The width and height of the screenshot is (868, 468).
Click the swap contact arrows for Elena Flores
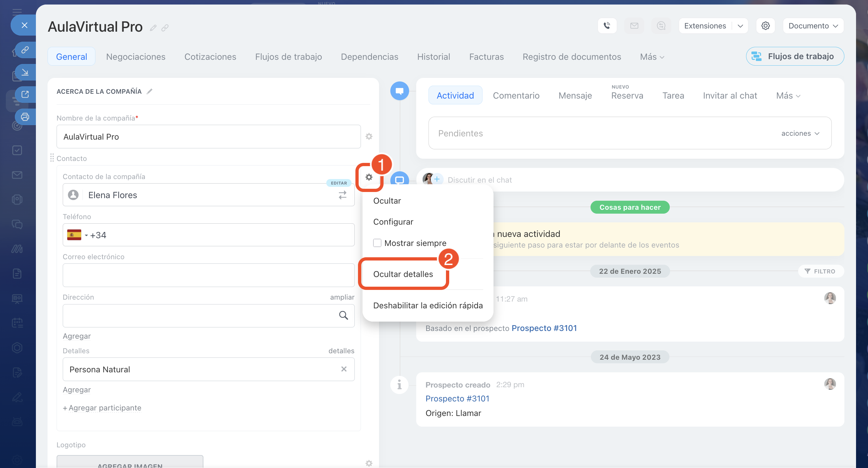click(x=342, y=195)
